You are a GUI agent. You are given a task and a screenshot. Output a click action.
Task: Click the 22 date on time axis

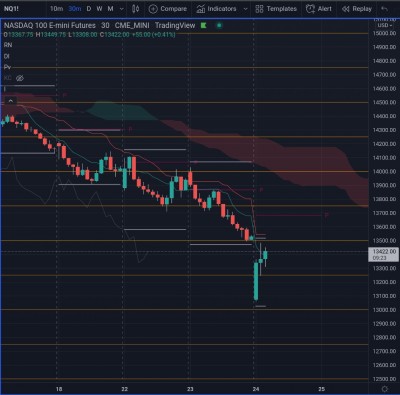point(125,389)
